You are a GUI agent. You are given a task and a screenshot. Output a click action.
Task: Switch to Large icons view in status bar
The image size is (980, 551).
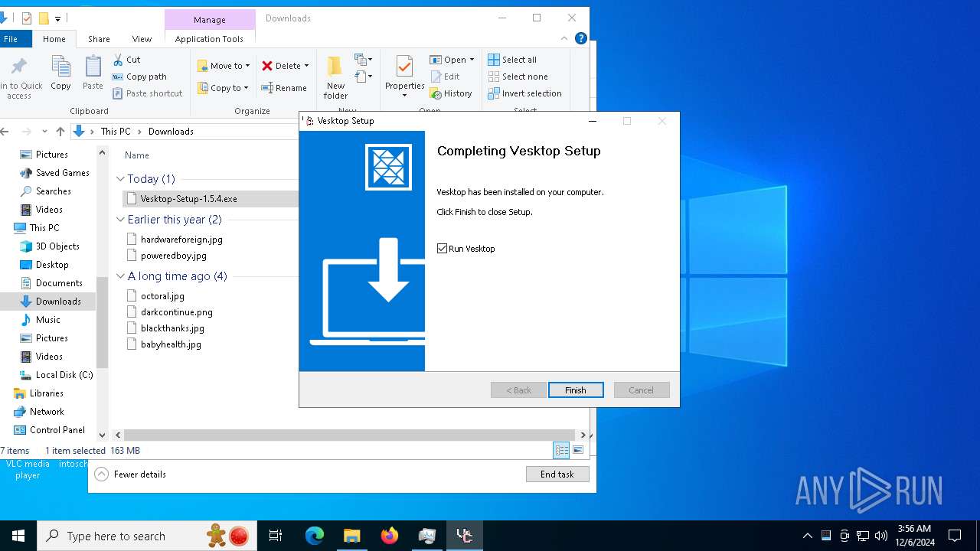[578, 451]
